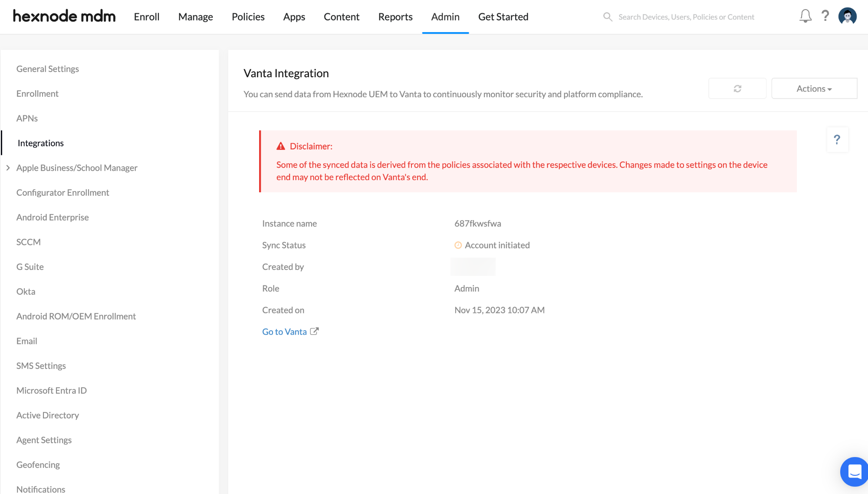Click the user profile avatar icon
The image size is (868, 494).
coord(848,16)
